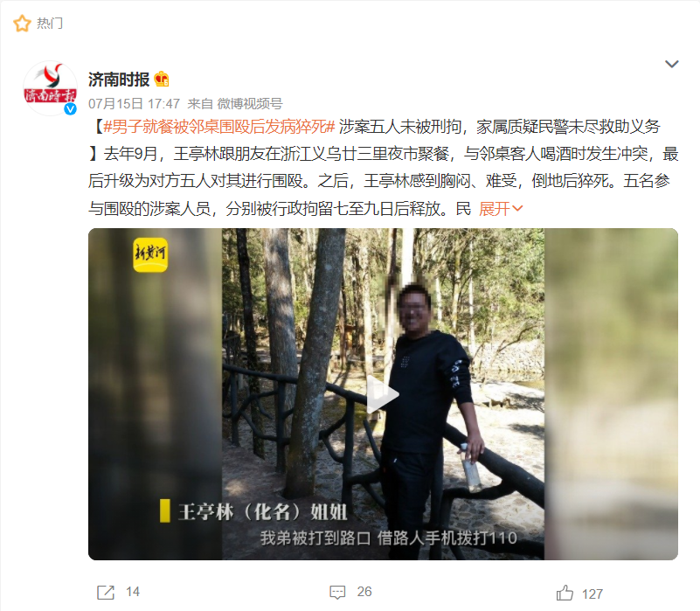Open the post options chevron menu
The width and height of the screenshot is (700, 611).
672,64
